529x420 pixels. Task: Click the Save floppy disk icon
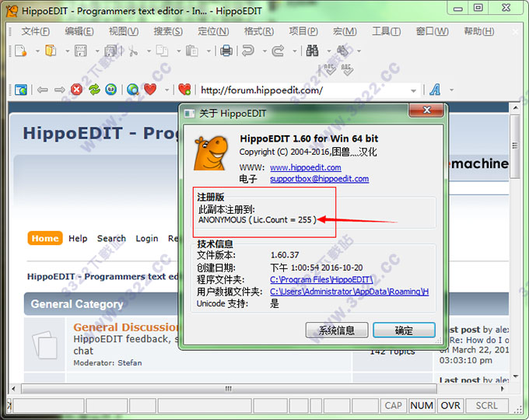tap(81, 51)
